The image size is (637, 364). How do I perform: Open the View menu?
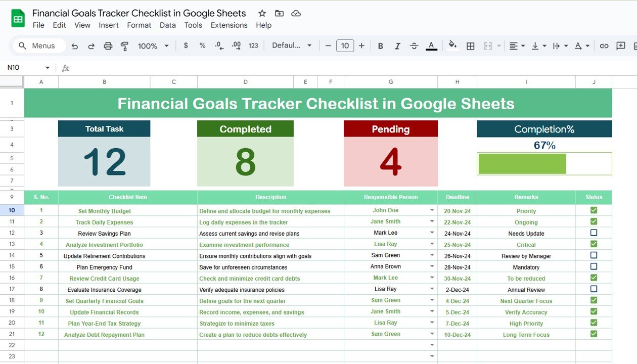82,25
